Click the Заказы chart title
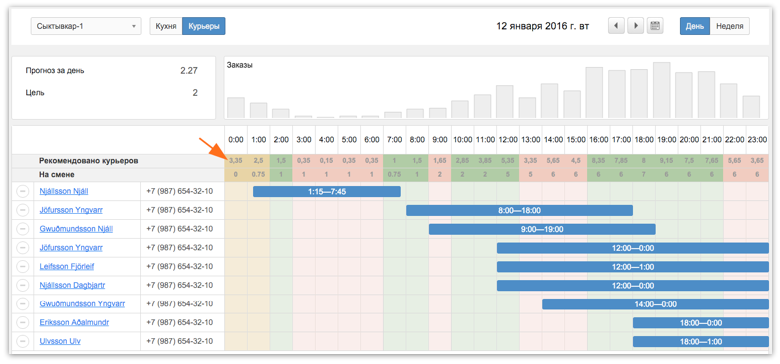 (x=240, y=65)
